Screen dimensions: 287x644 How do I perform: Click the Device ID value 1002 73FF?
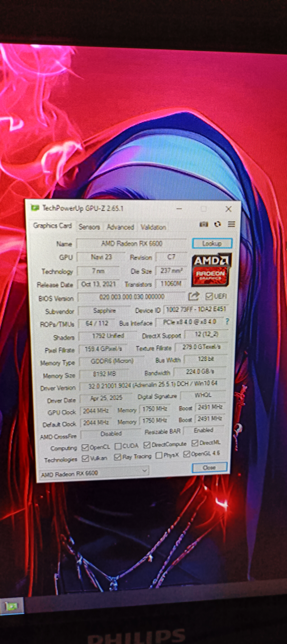pyautogui.click(x=196, y=309)
